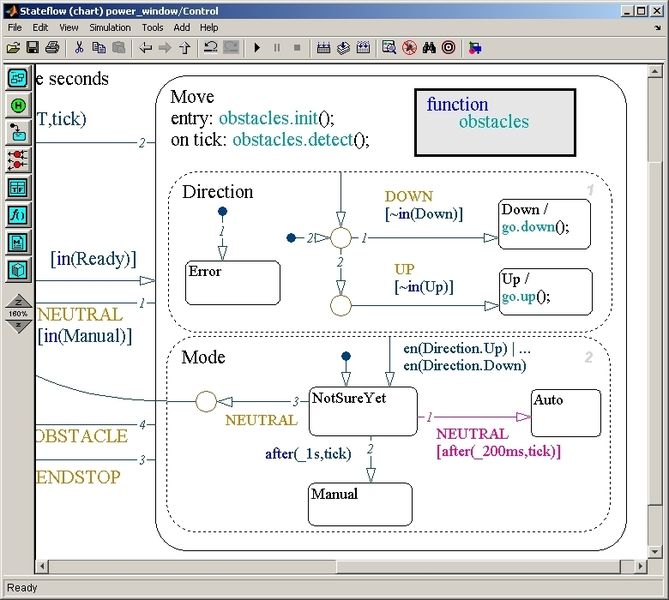Select the Truth table tool
Viewport: 669px width, 600px height.
pos(18,188)
